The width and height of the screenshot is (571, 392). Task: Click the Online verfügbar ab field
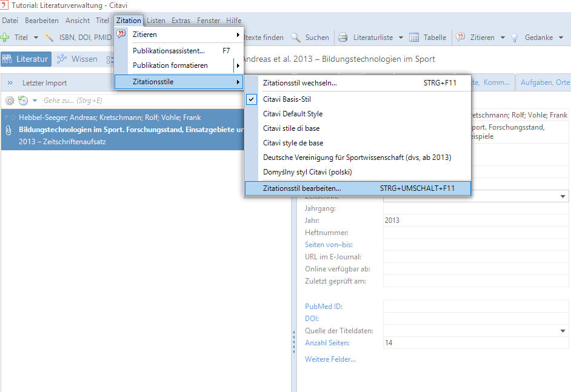pos(476,269)
